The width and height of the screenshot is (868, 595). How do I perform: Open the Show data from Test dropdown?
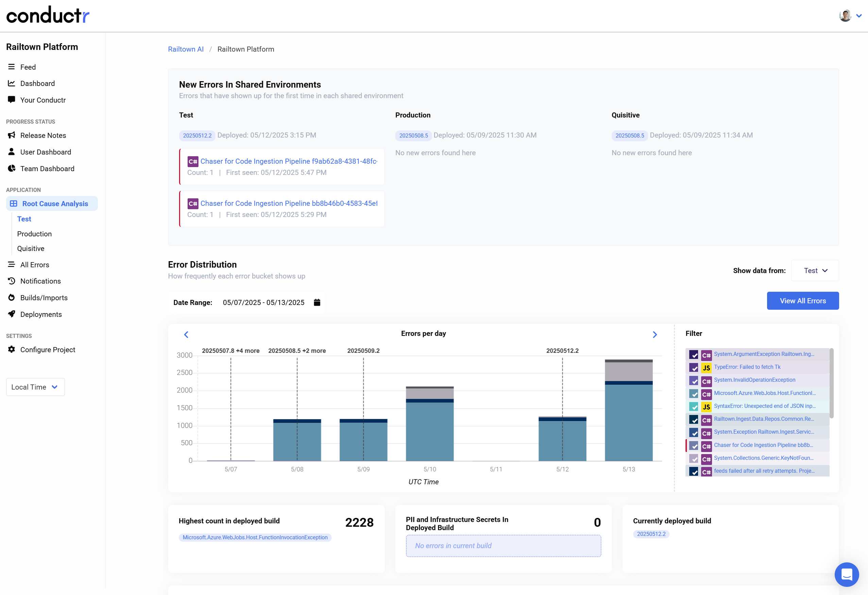[815, 271]
